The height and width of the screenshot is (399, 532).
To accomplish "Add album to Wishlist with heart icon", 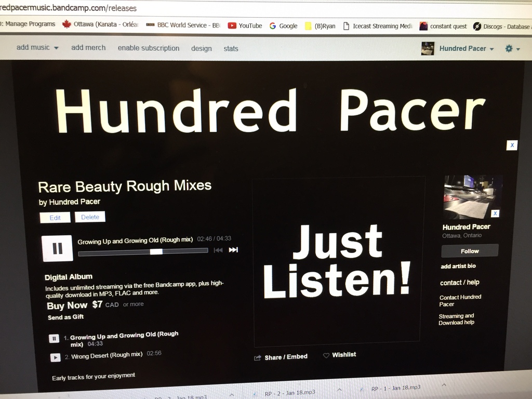I will pyautogui.click(x=340, y=355).
